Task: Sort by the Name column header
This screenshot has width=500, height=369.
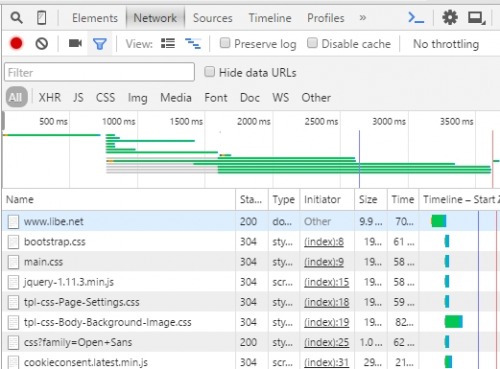Action: 118,199
